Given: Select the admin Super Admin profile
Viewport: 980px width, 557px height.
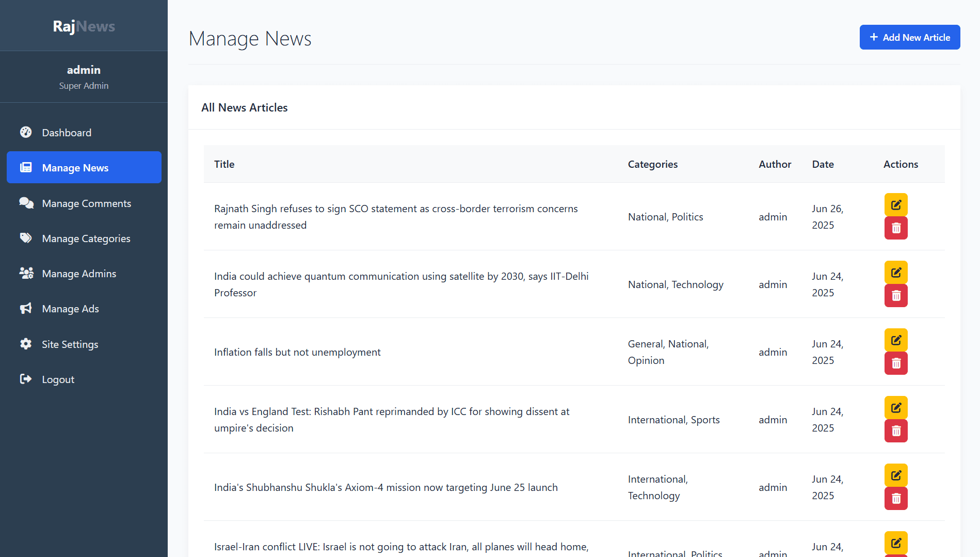Looking at the screenshot, I should (84, 76).
